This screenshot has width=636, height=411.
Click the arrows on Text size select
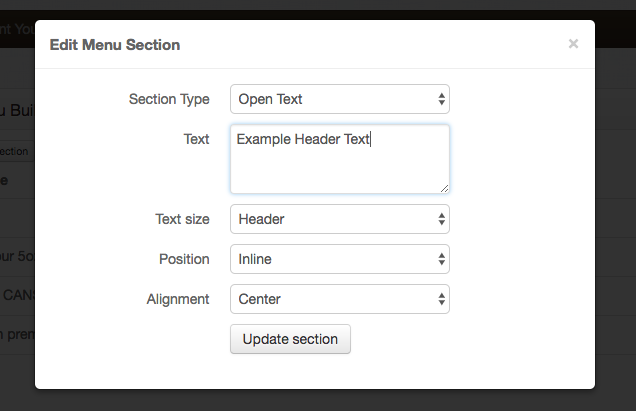441,219
